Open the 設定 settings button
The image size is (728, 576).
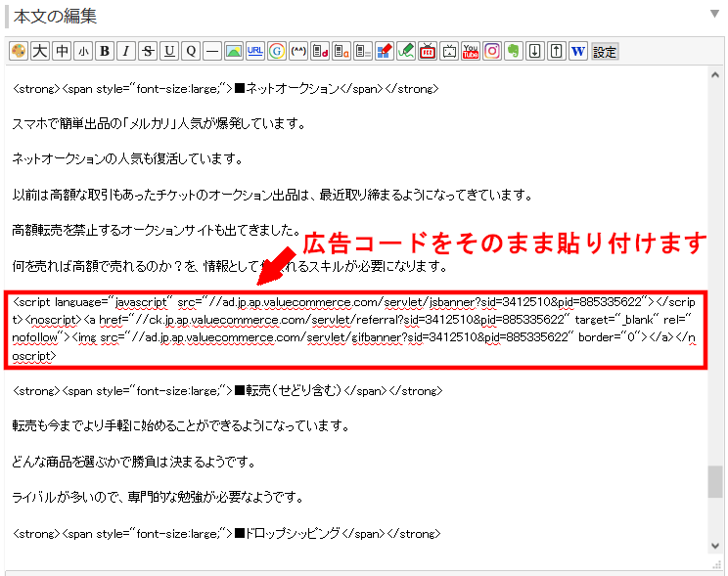[x=605, y=51]
